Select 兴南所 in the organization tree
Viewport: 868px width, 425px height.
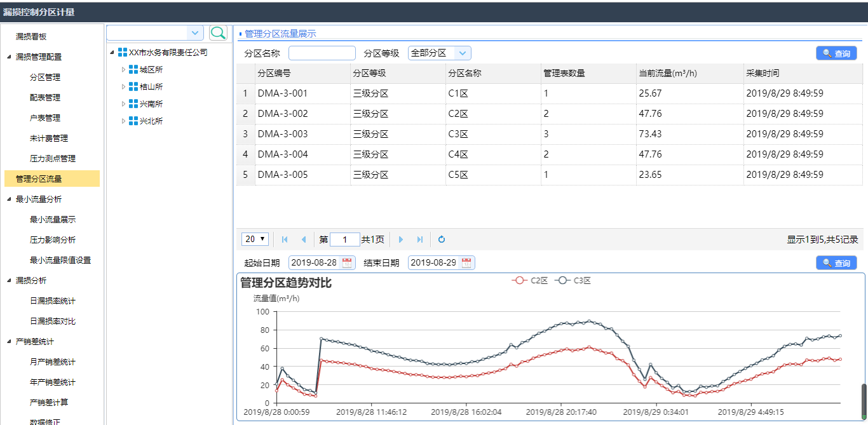[151, 104]
